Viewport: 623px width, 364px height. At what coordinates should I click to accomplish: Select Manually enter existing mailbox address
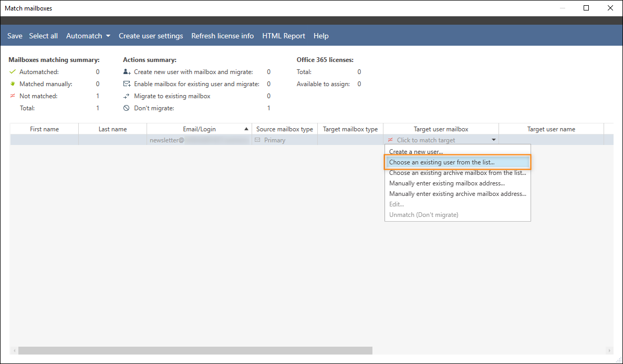click(x=458, y=183)
